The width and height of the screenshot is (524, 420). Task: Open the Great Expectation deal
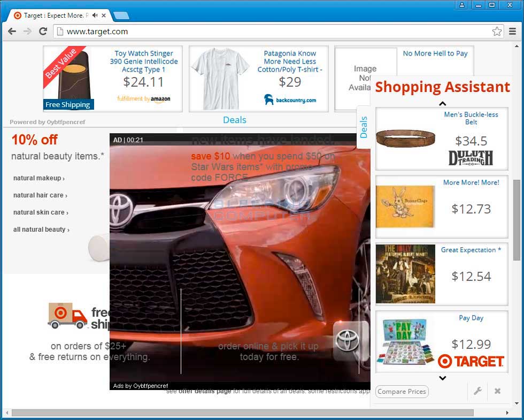pos(471,250)
